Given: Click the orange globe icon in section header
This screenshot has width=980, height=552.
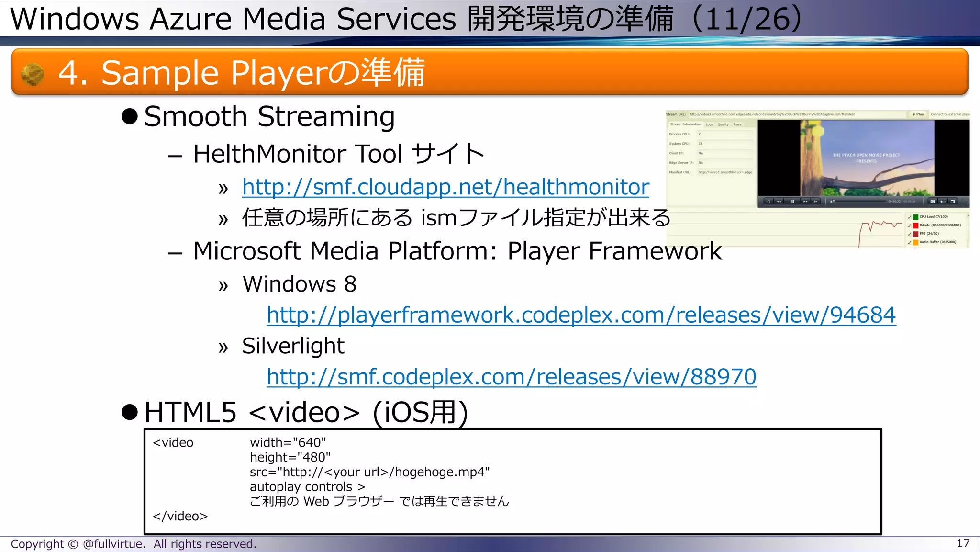Looking at the screenshot, I should [33, 74].
